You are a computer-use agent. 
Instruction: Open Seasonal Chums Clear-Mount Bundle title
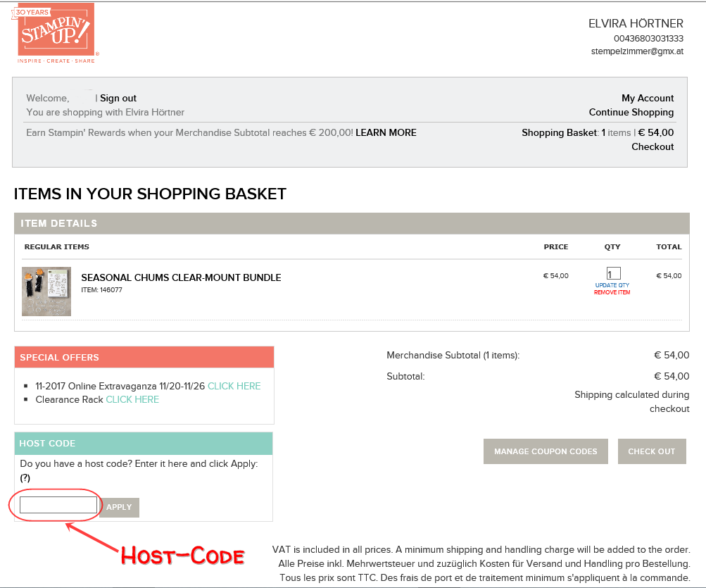coord(181,277)
